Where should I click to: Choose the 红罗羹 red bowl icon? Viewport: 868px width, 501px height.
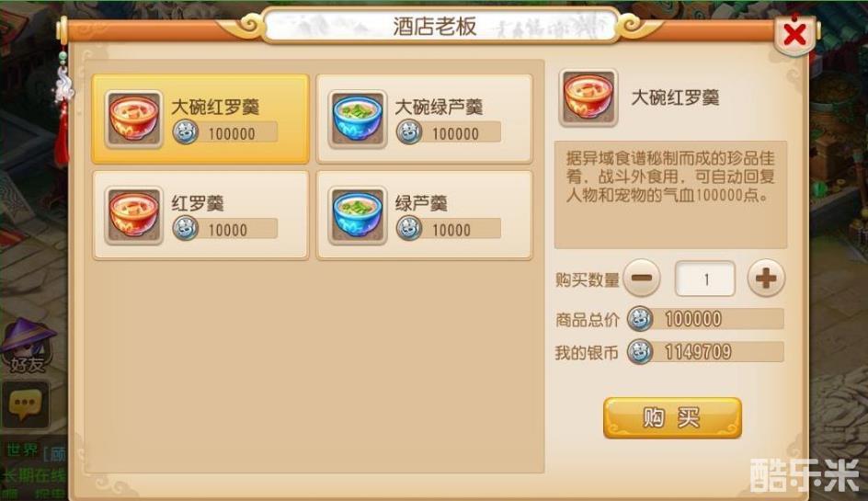click(x=133, y=215)
